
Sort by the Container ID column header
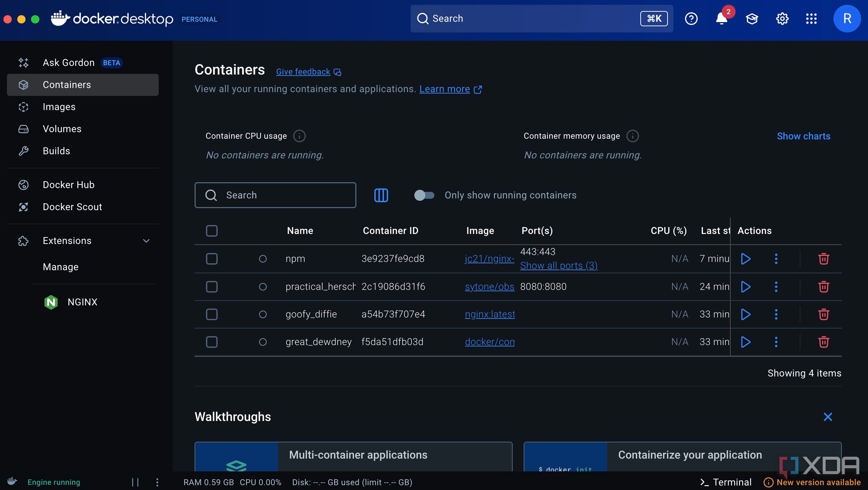tap(391, 231)
